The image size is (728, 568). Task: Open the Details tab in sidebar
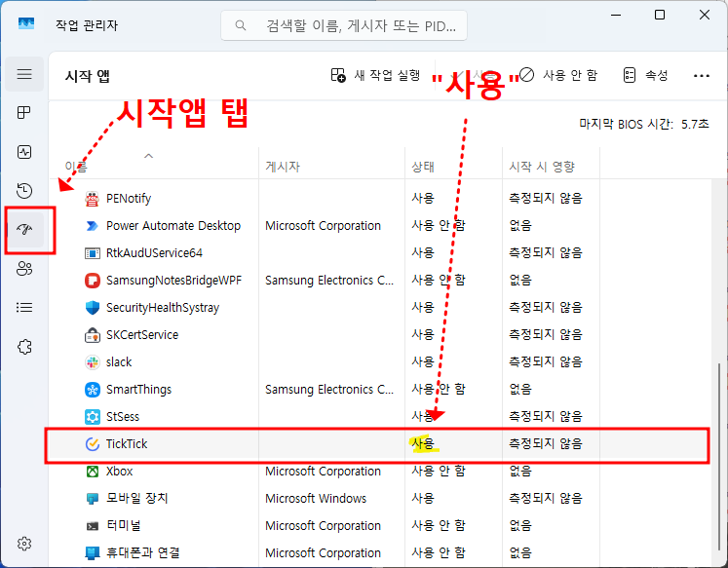pos(24,307)
